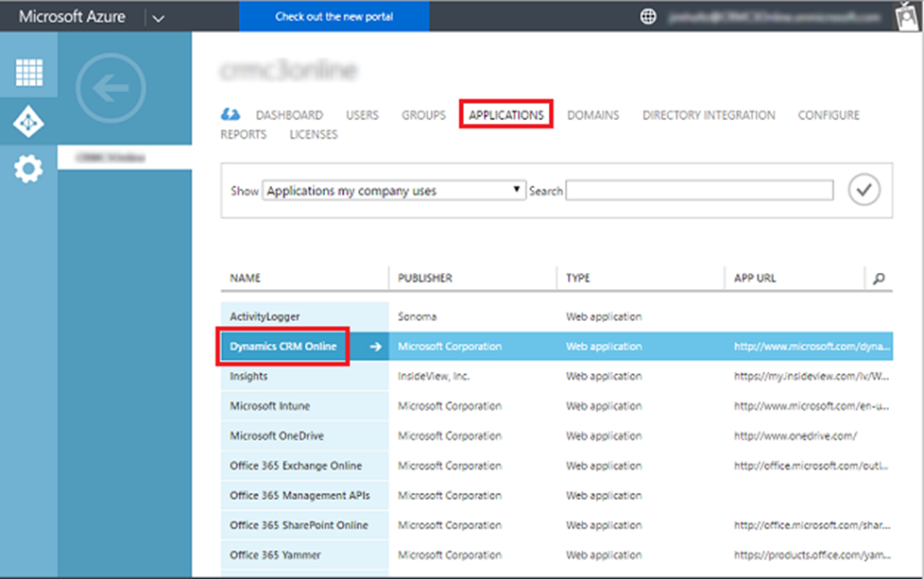Open the all items grid icon

pyautogui.click(x=29, y=73)
